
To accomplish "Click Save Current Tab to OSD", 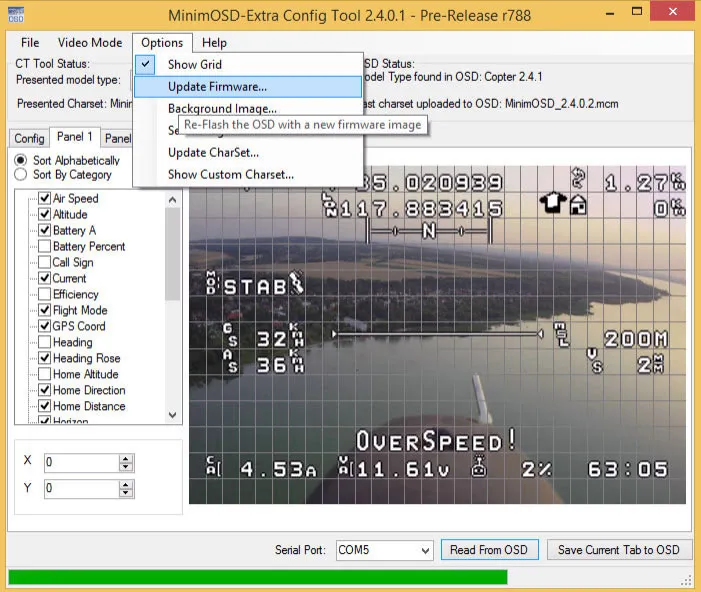I will (x=618, y=550).
